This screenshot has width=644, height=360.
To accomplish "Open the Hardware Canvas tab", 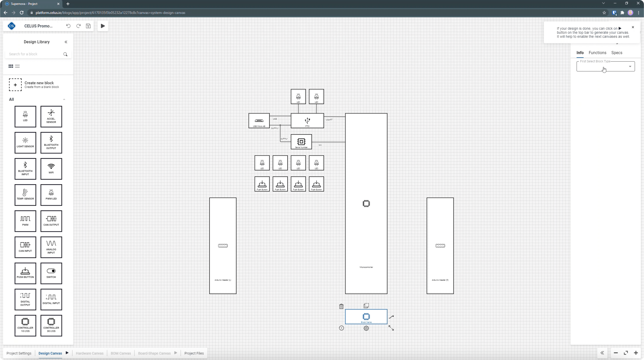I will click(89, 353).
